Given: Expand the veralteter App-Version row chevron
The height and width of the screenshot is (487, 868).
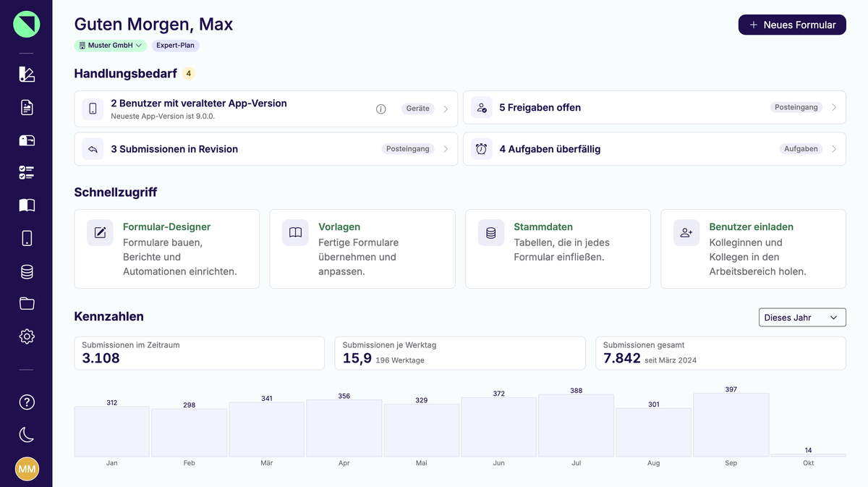Looking at the screenshot, I should coord(446,109).
